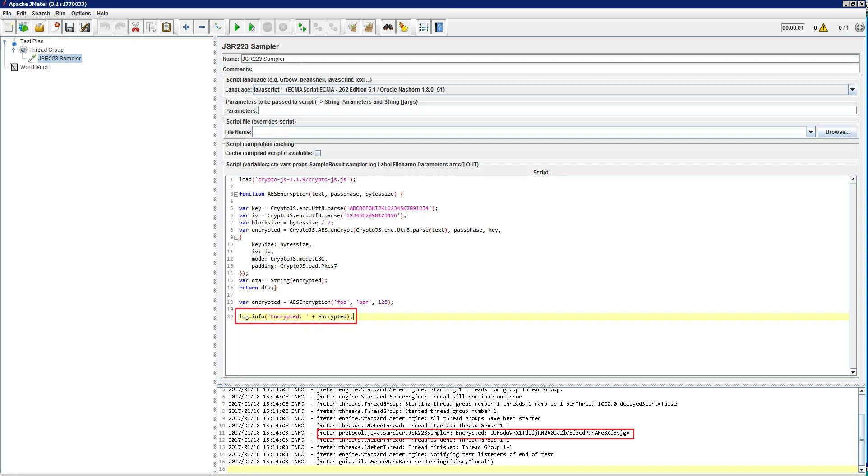Open an existing test plan file

(39, 27)
